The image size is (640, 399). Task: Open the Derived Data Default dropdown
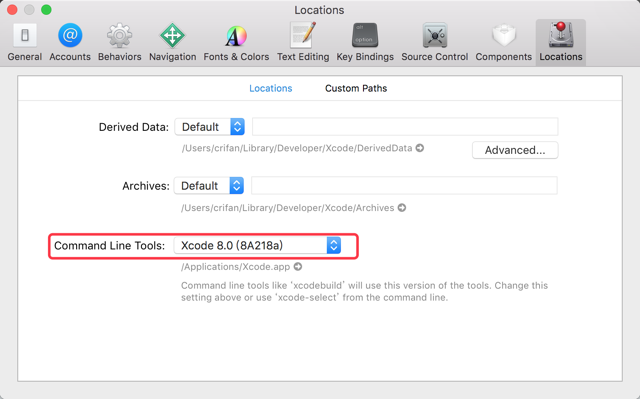point(210,127)
